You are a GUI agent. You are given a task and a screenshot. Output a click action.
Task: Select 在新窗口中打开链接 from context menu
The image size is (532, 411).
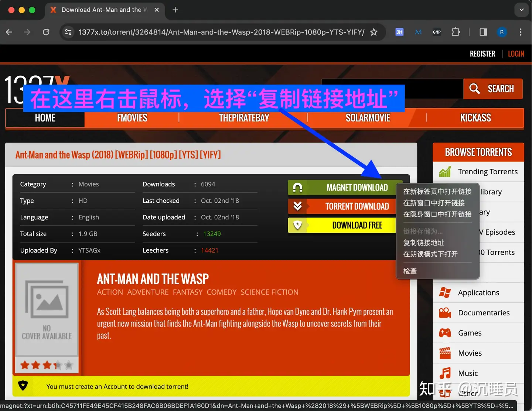click(437, 203)
